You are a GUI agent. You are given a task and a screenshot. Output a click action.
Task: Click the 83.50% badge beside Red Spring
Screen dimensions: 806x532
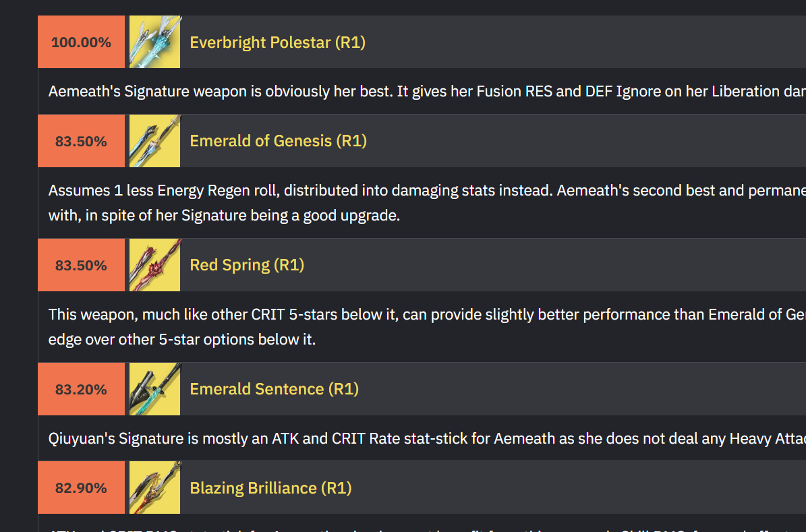coord(81,265)
